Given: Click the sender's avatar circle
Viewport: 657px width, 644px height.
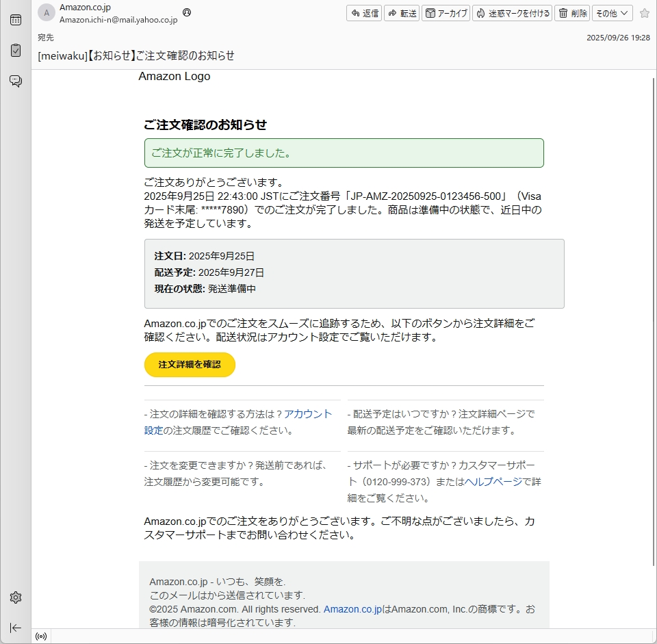Looking at the screenshot, I should pyautogui.click(x=47, y=13).
